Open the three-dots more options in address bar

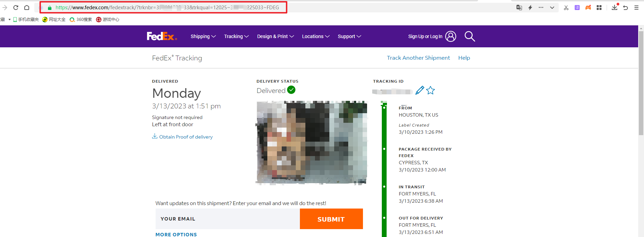click(x=541, y=7)
